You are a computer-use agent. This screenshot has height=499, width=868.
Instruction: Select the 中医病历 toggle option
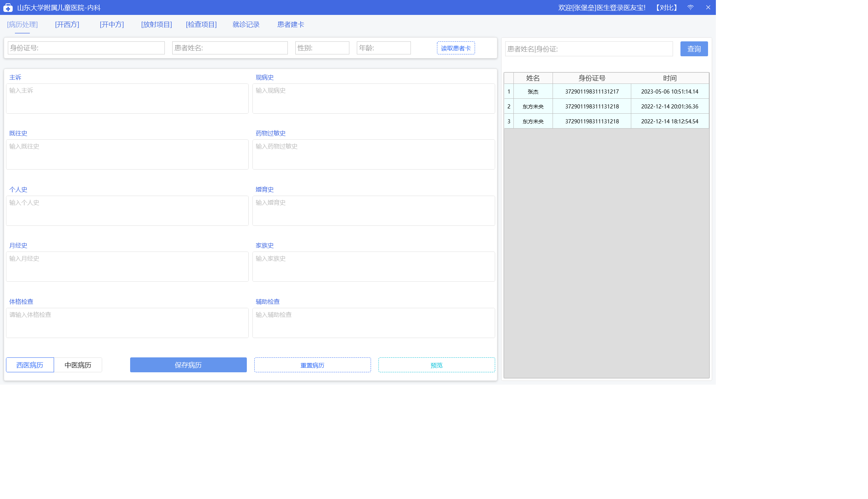78,365
